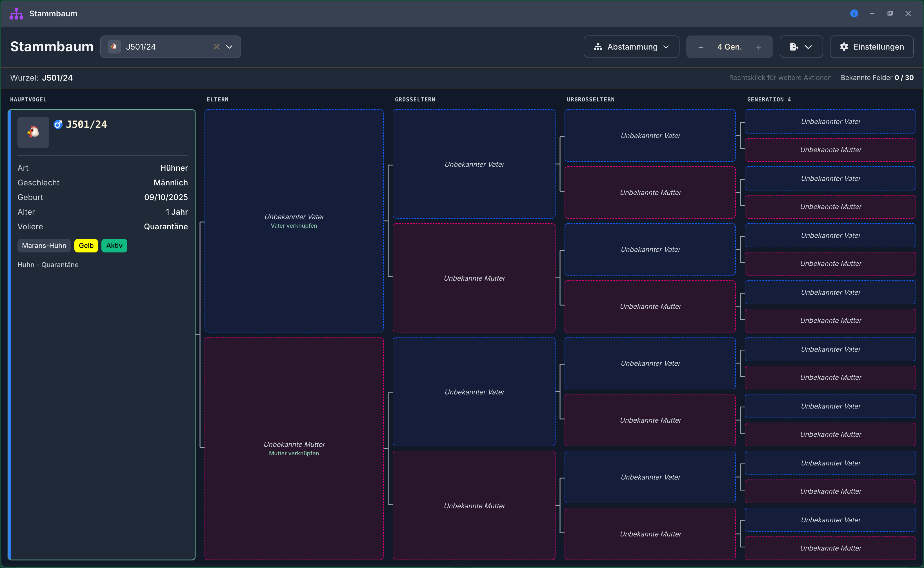Click the green Aktiv status tag
Screen dimensions: 924x568
pyautogui.click(x=114, y=246)
